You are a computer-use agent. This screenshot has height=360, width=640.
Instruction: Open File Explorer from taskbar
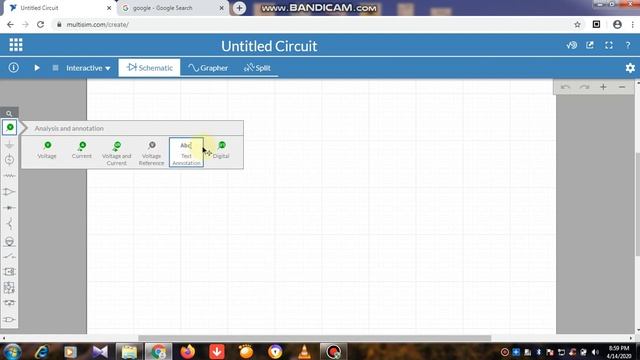[x=129, y=351]
